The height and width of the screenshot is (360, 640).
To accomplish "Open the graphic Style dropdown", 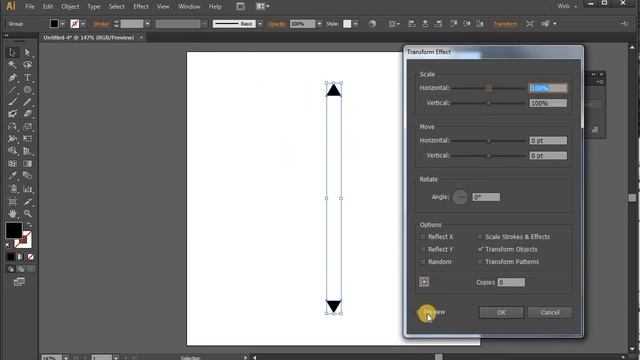I will click(x=356, y=24).
